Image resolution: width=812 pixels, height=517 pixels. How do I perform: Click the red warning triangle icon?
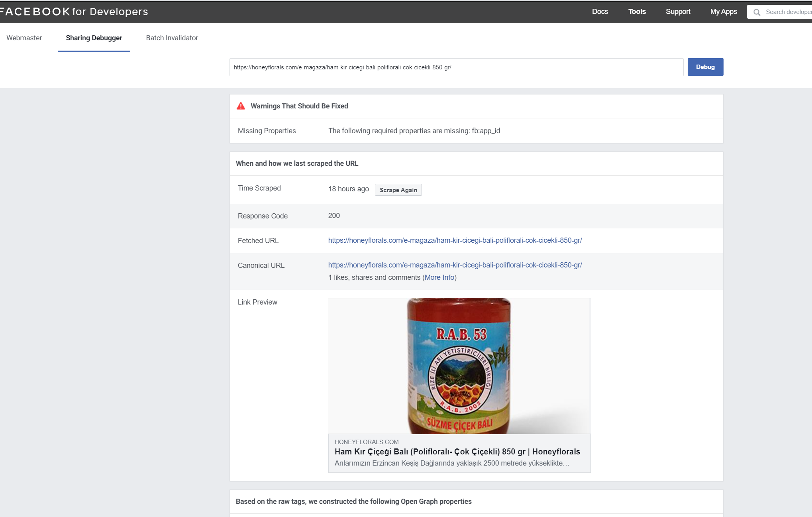point(241,106)
